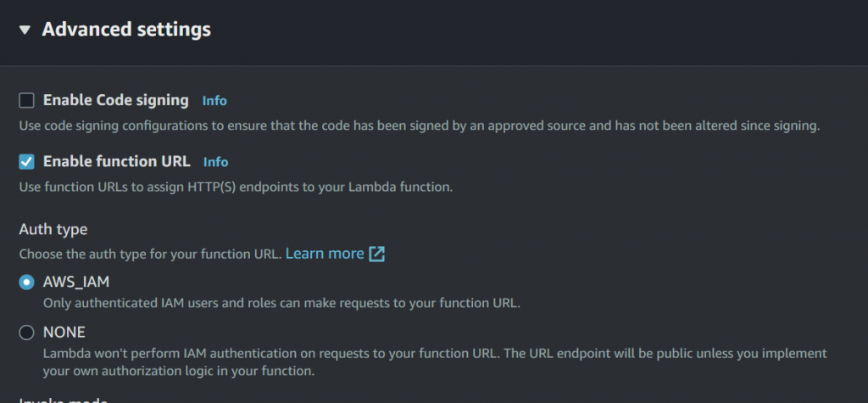Collapse the Advanced settings triangle arrow
Viewport: 868px width, 403px height.
pyautogui.click(x=25, y=30)
